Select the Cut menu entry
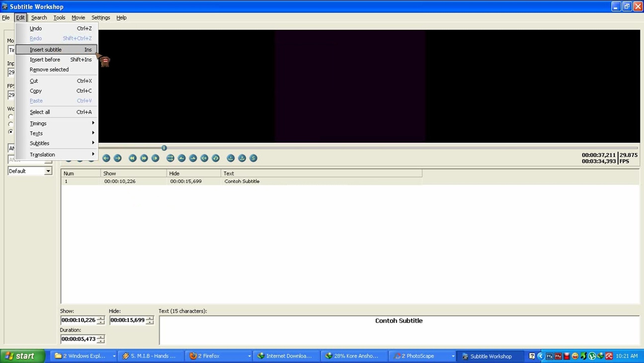644x363 pixels. [56, 81]
